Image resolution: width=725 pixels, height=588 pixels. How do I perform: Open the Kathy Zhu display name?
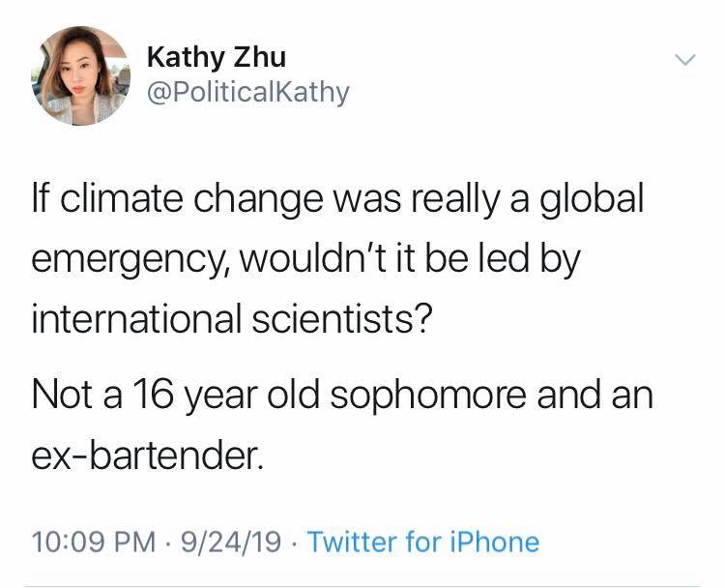[216, 57]
